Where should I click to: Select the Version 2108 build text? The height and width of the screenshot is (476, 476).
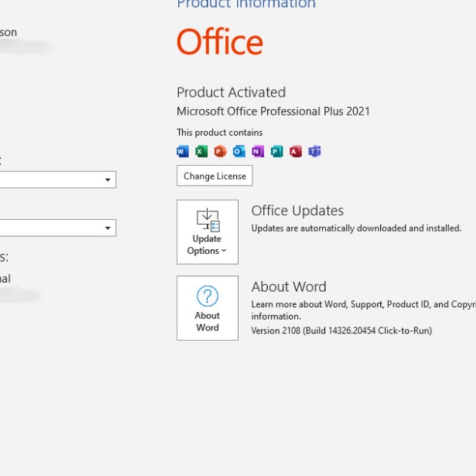[x=342, y=330]
